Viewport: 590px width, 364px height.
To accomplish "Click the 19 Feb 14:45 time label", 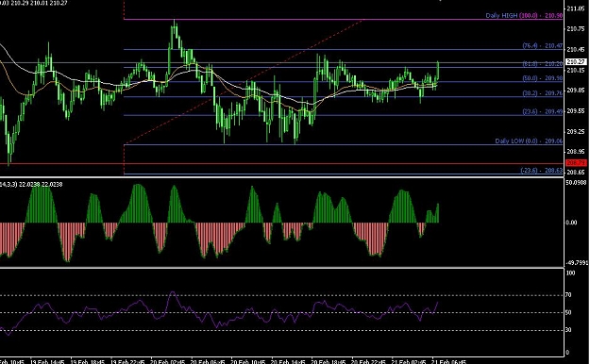I will point(46,362).
